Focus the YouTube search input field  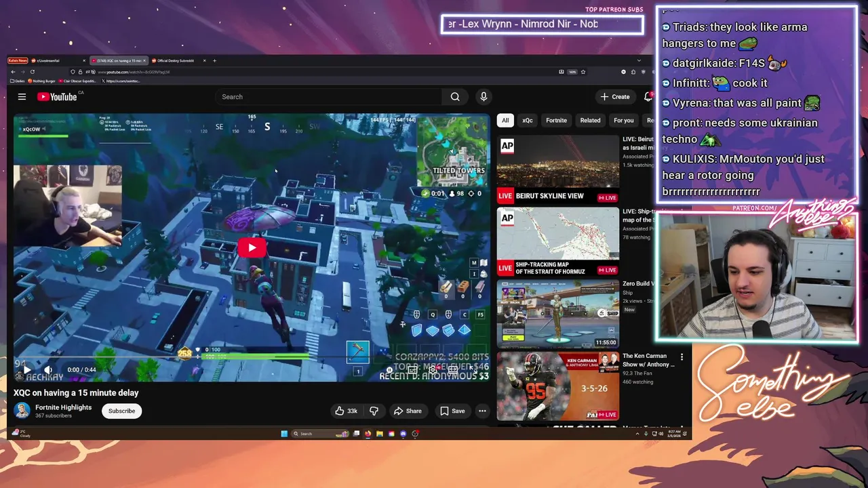pyautogui.click(x=328, y=97)
